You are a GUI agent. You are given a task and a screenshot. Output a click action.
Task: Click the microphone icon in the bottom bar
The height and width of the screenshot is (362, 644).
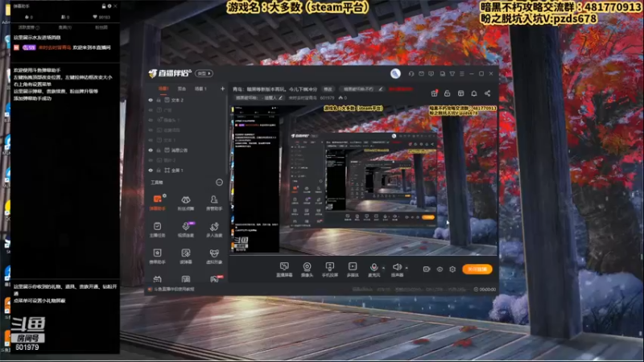click(374, 267)
